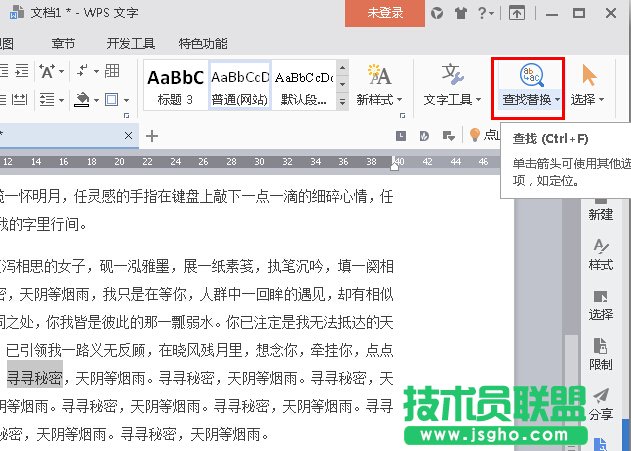
Task: Open 选择 selection pane in sidebar
Action: 600,305
